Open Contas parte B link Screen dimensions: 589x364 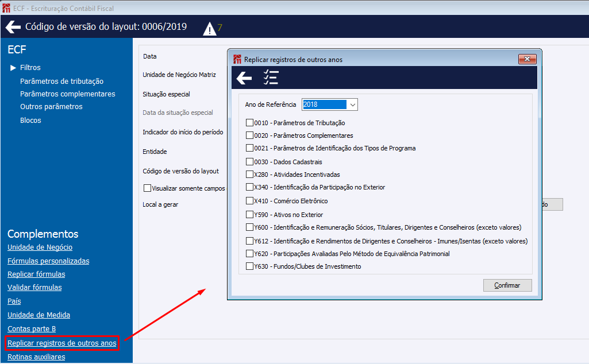click(x=32, y=329)
